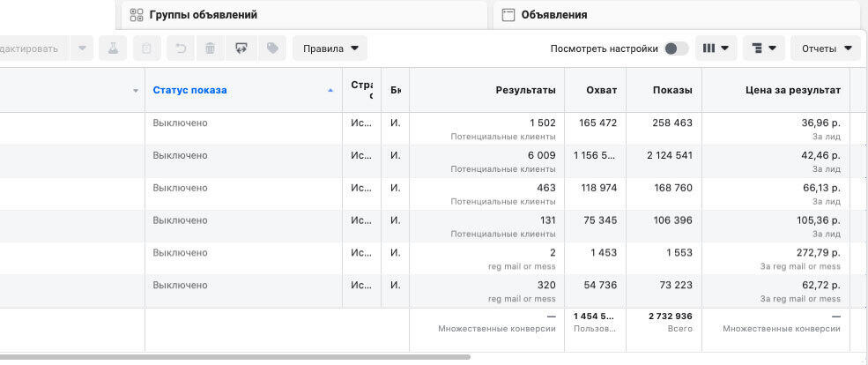Click the trash delete icon

point(211,48)
